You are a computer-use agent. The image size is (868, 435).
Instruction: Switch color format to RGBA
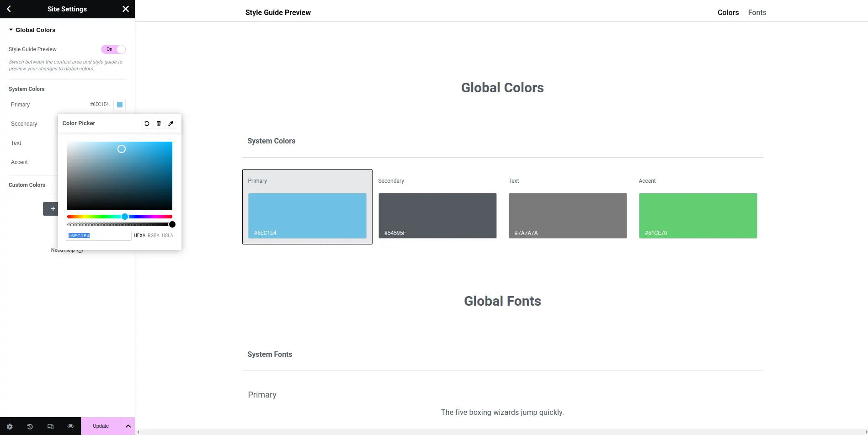tap(154, 236)
